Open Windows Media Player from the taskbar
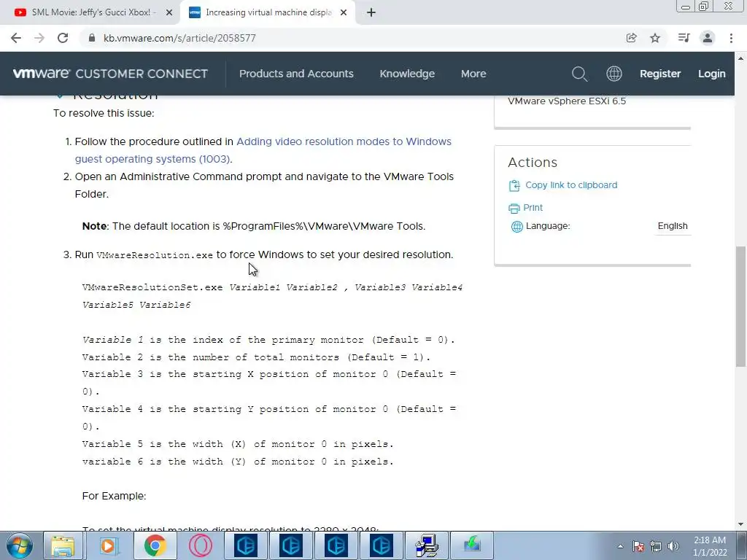 pos(109,545)
